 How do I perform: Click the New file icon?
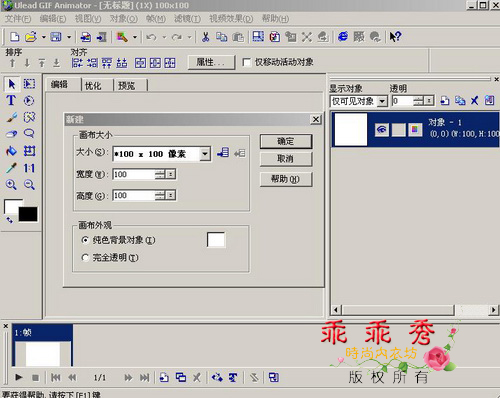point(14,37)
